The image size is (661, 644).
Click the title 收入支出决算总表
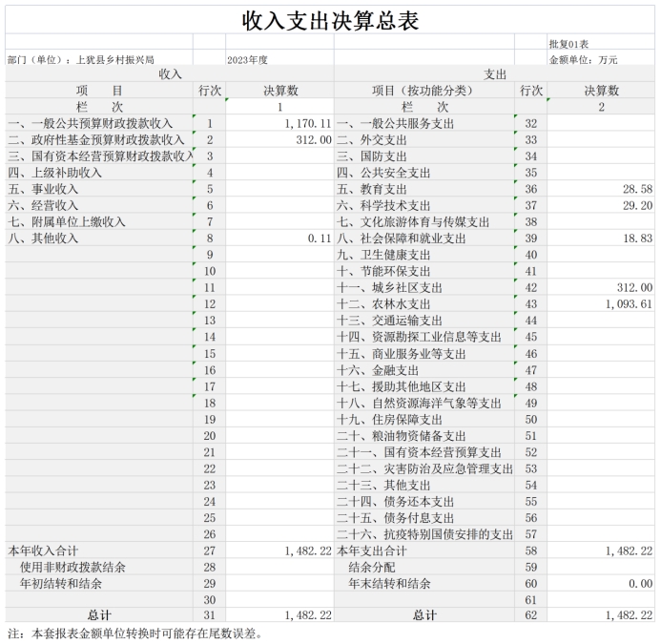click(330, 20)
